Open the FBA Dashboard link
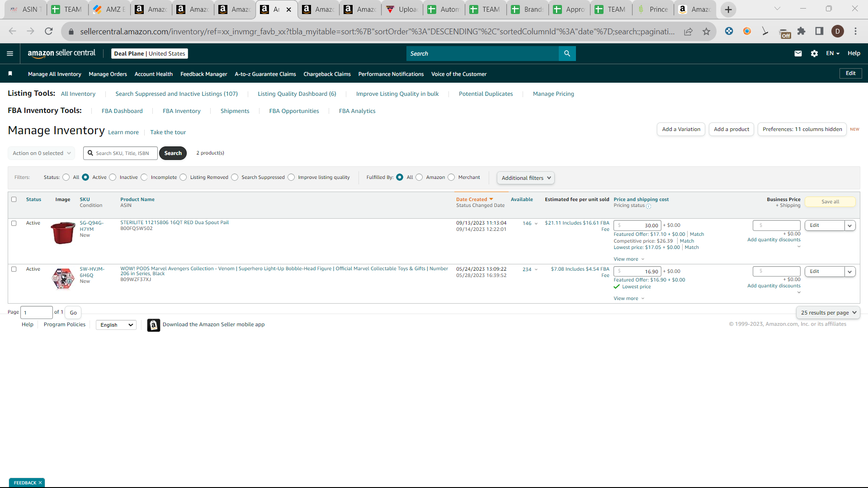868x488 pixels. (122, 111)
